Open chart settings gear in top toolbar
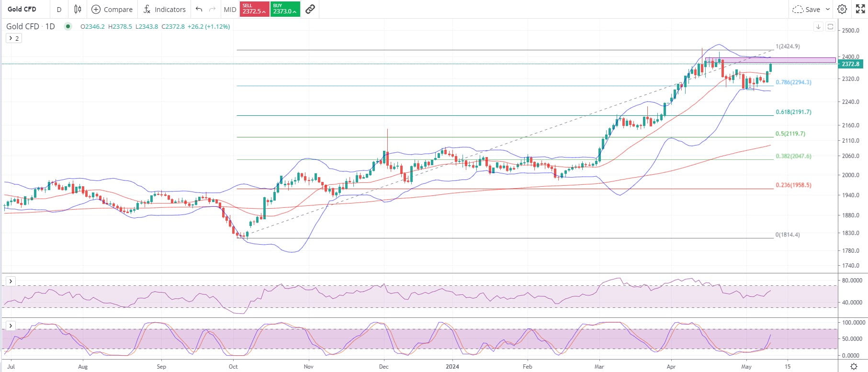 pyautogui.click(x=842, y=9)
